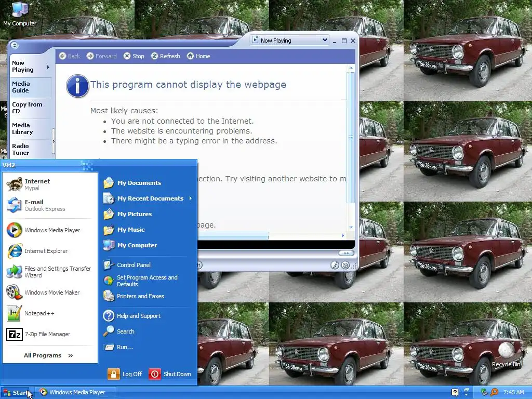Click the 7:45 AM system clock

[x=514, y=392]
